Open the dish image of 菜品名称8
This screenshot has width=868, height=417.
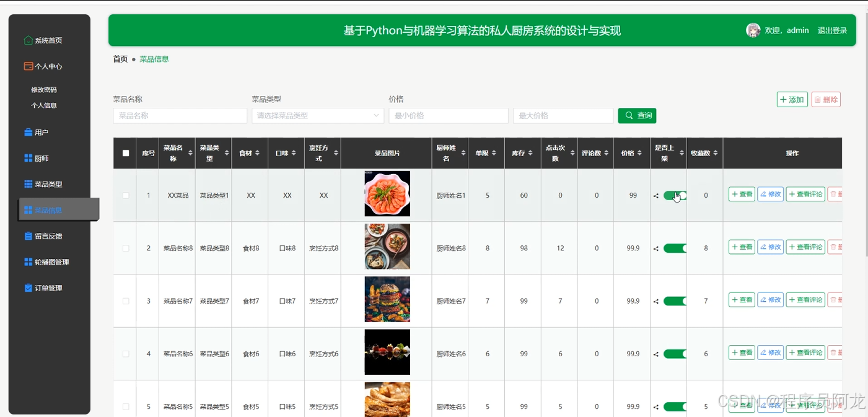click(x=387, y=247)
